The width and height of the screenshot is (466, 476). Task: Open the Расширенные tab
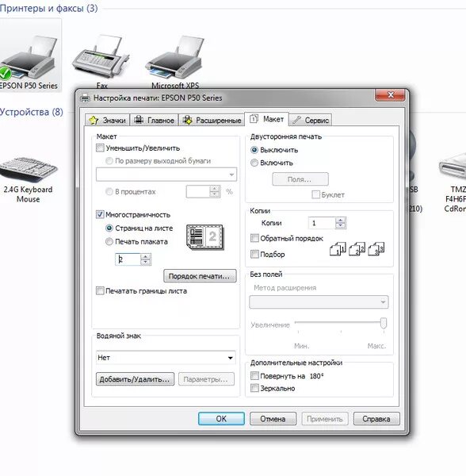click(x=212, y=121)
